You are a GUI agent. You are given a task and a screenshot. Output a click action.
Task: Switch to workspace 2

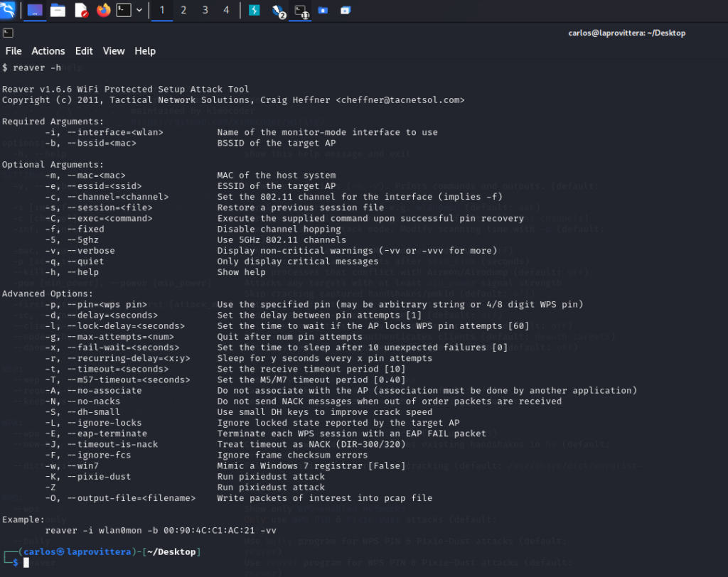[183, 10]
